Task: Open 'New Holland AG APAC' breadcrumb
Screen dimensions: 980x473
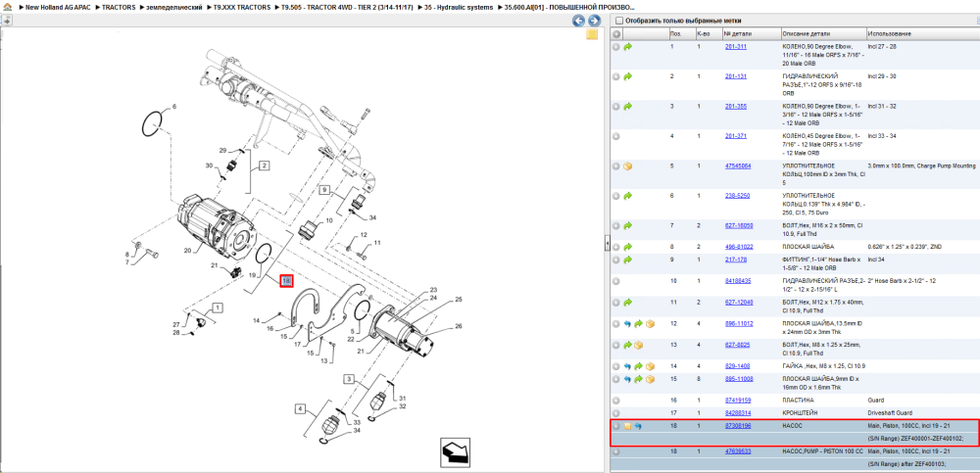Action: (60, 8)
